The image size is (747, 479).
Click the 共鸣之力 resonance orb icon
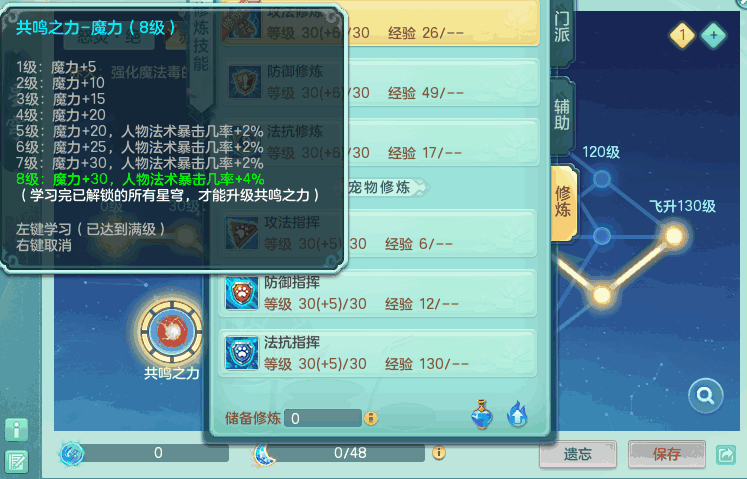[x=172, y=332]
